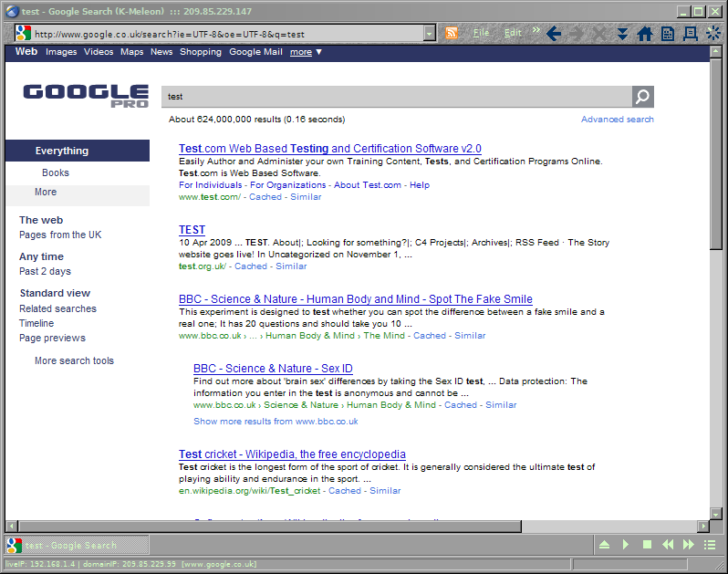Filter results to 'Past 2 days'
The image size is (728, 574).
45,271
